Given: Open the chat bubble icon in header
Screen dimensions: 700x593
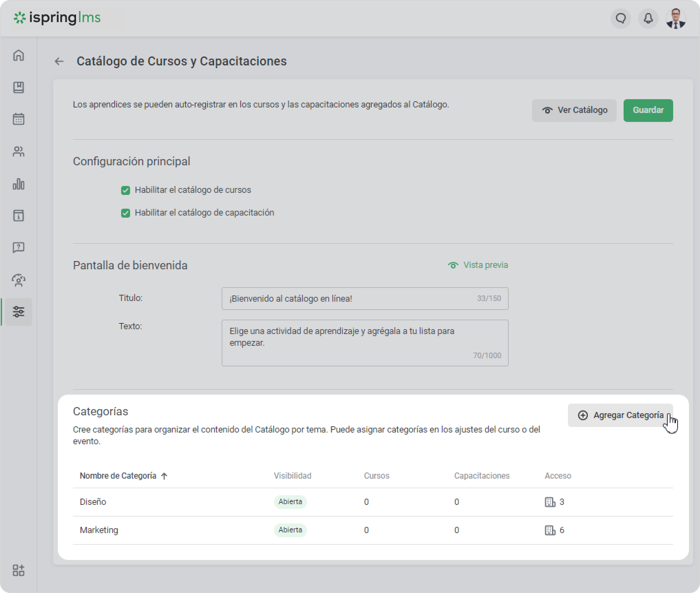Looking at the screenshot, I should (621, 19).
